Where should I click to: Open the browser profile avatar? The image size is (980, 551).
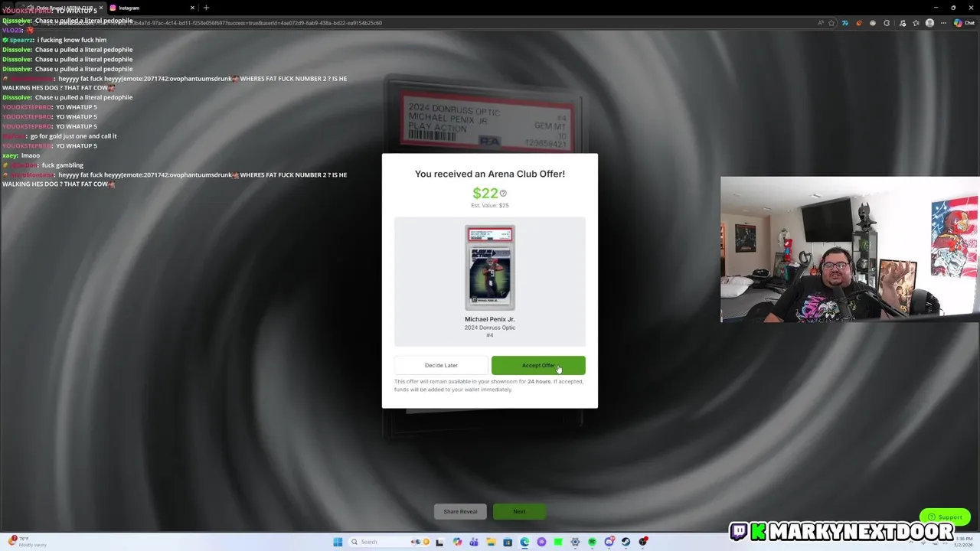tap(929, 23)
